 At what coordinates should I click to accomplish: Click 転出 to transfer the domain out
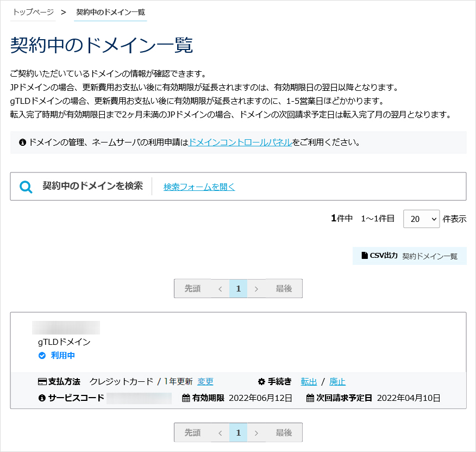(309, 382)
